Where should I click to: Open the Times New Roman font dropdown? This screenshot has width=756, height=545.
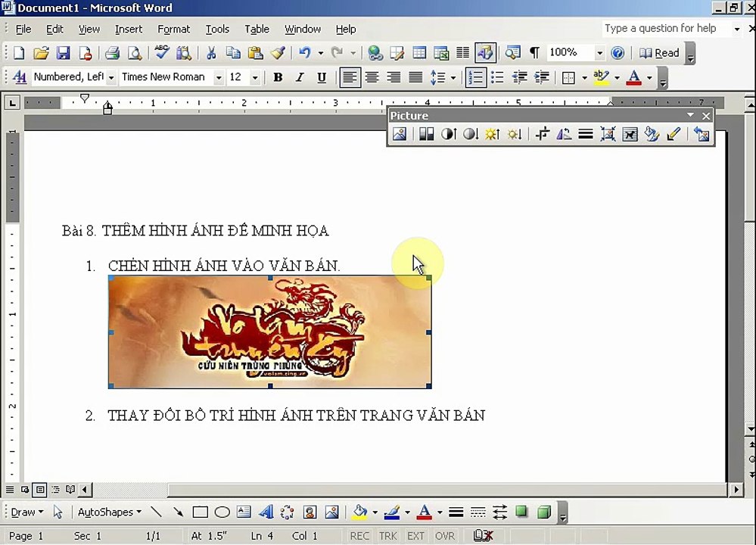pyautogui.click(x=219, y=77)
